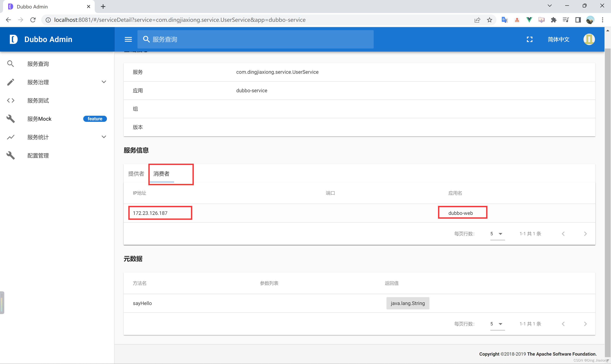Viewport: 611px width, 364px height.
Task: Go to previous page of consumers table
Action: [x=563, y=234]
